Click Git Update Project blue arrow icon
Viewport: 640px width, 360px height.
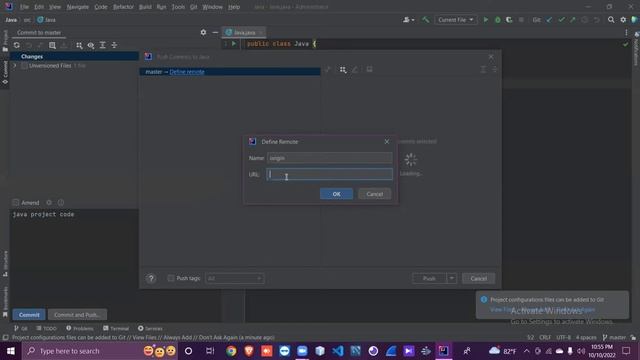(x=549, y=20)
